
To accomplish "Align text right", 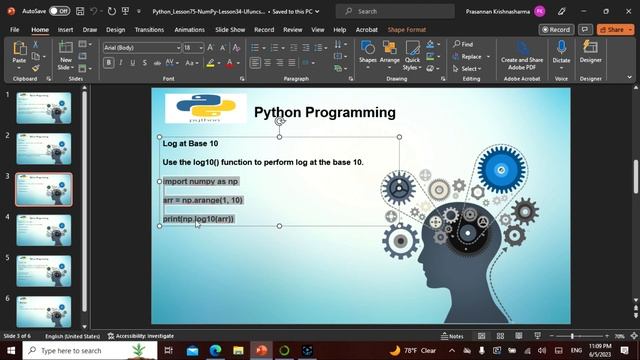I will click(x=280, y=63).
